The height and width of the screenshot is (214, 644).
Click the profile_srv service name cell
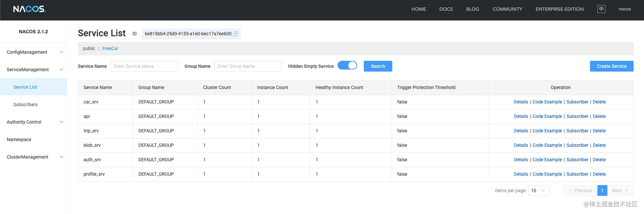click(x=105, y=174)
